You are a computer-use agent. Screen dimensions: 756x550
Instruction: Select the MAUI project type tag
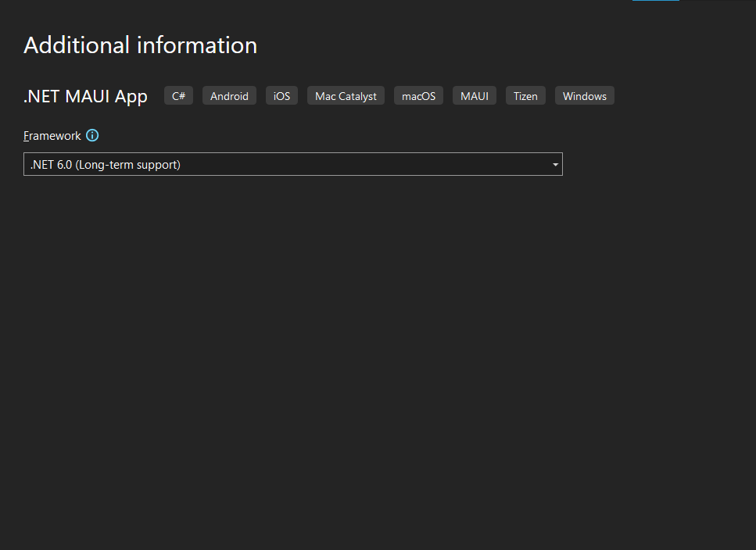(x=474, y=96)
